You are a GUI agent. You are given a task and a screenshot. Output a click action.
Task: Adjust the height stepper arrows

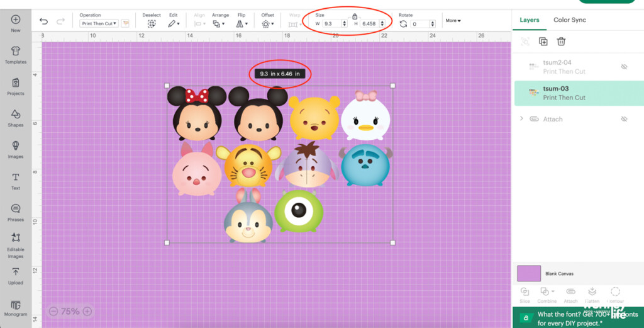[x=382, y=24]
